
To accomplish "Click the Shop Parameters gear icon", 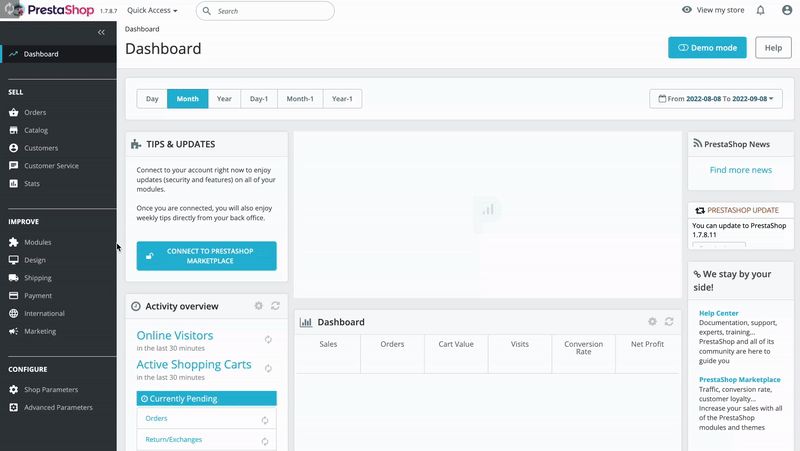I will coord(14,390).
